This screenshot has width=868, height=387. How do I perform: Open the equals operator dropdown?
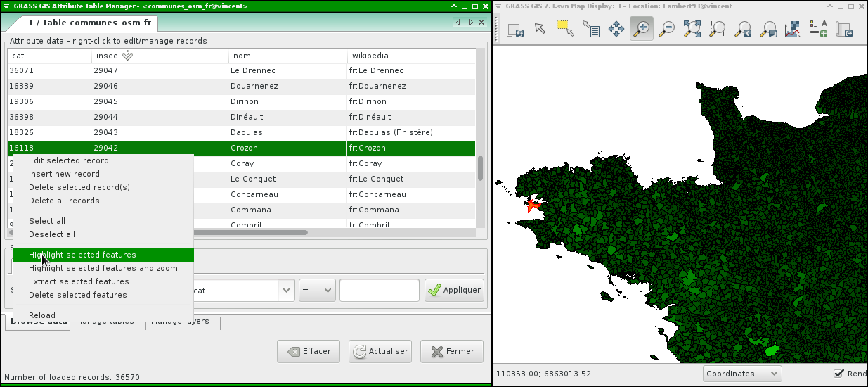pos(317,290)
